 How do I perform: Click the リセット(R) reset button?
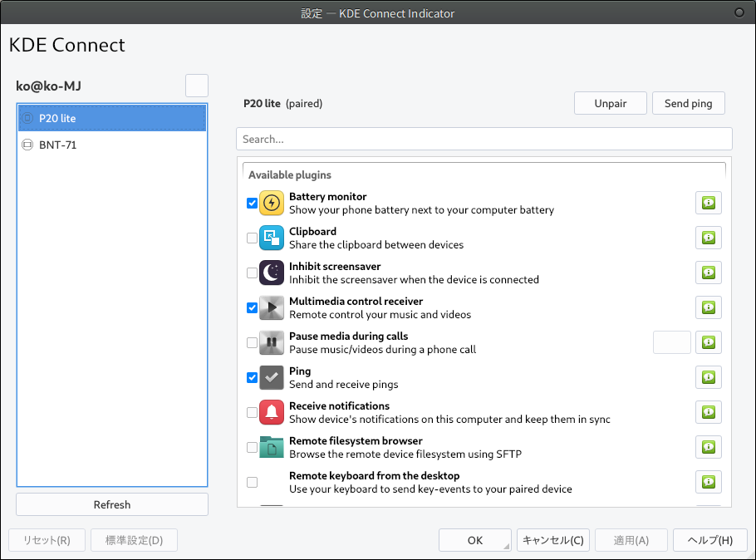tap(47, 540)
